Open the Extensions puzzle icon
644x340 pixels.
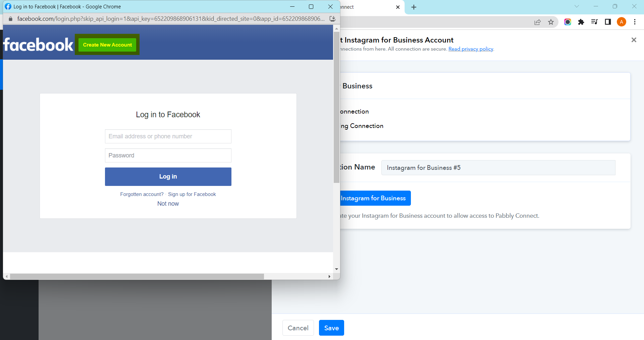581,22
